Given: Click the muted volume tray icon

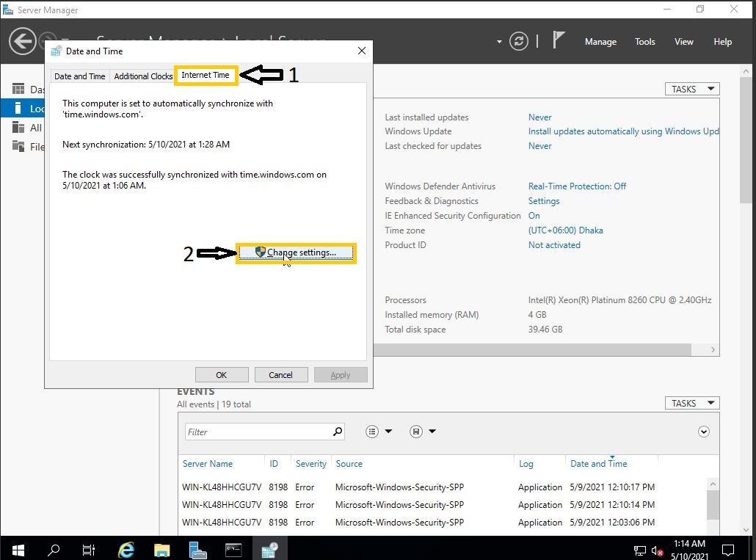Looking at the screenshot, I should coord(657,550).
